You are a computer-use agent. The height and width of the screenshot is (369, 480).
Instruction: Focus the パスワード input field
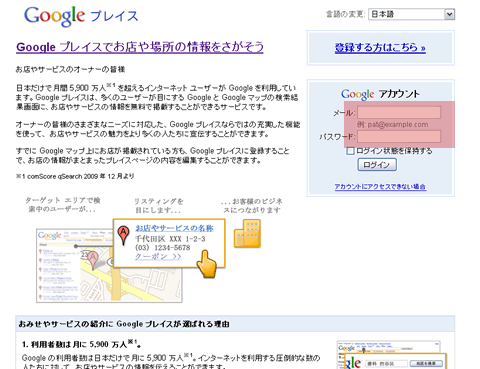(399, 136)
